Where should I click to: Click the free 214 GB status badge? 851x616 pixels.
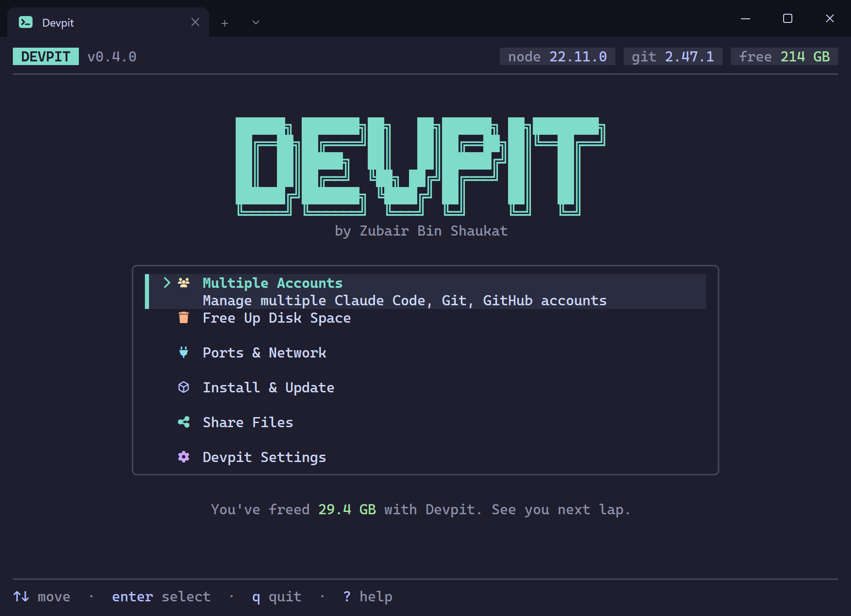tap(785, 56)
